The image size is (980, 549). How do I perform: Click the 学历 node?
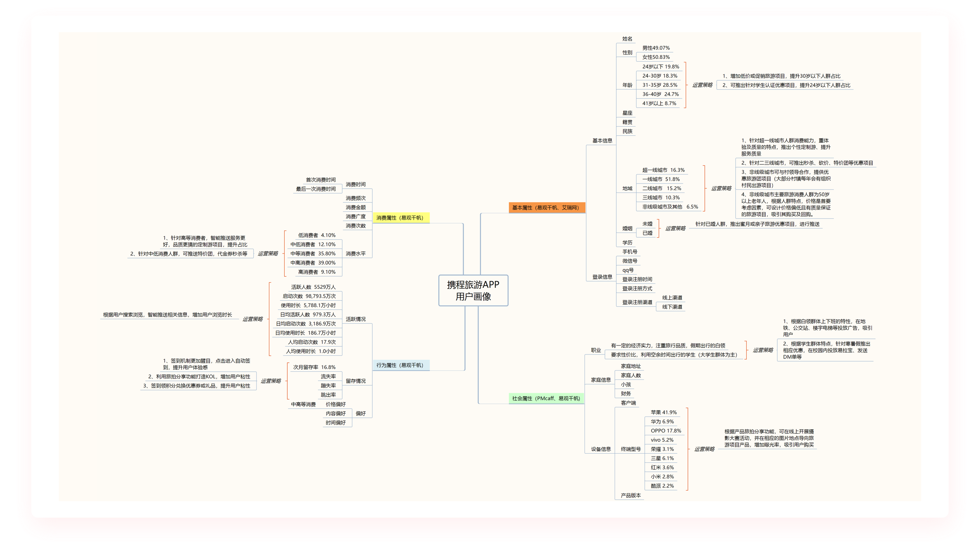point(627,242)
